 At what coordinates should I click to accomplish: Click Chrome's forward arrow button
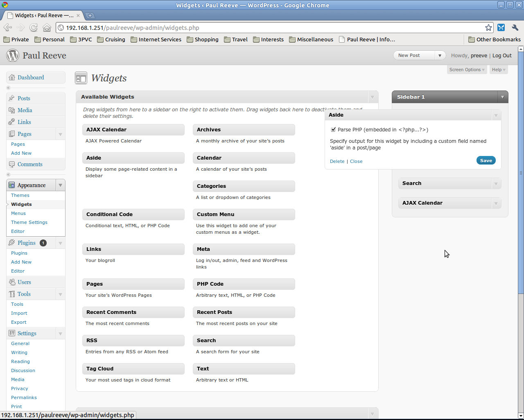[20, 27]
